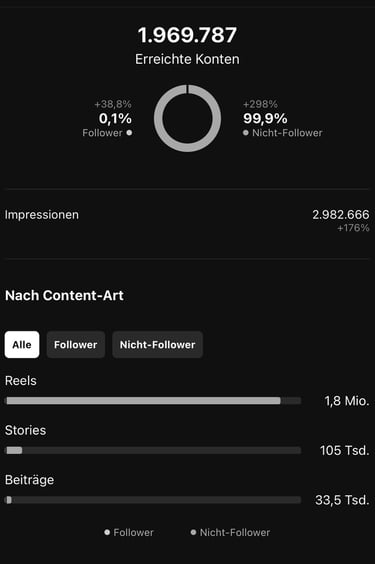Image resolution: width=375 pixels, height=564 pixels.
Task: Click the Follower legend dot at bottom
Action: (x=107, y=532)
